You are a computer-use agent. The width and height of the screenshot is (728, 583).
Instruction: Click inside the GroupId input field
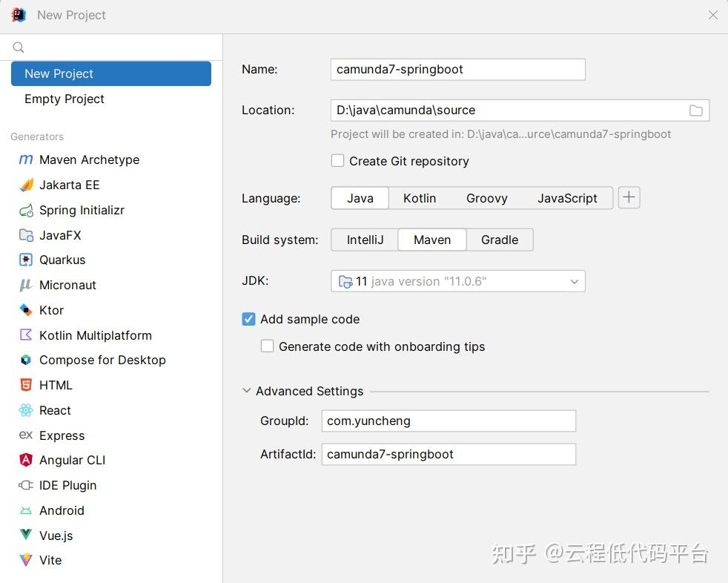tap(448, 421)
